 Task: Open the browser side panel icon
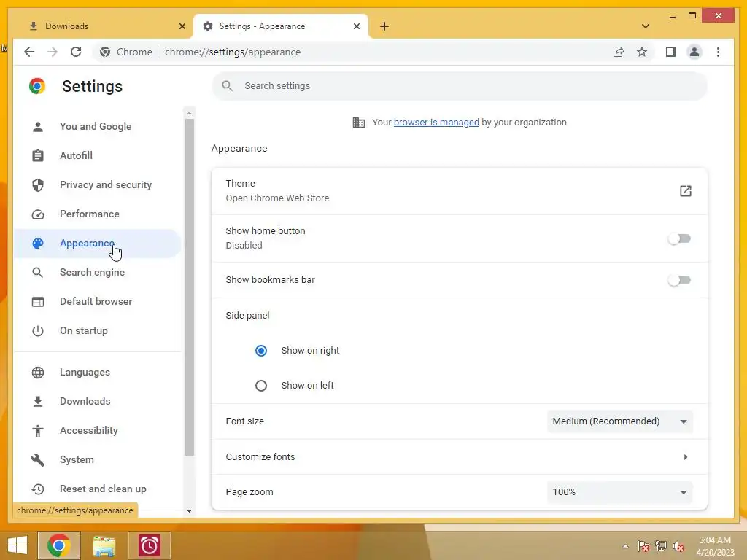pyautogui.click(x=671, y=52)
